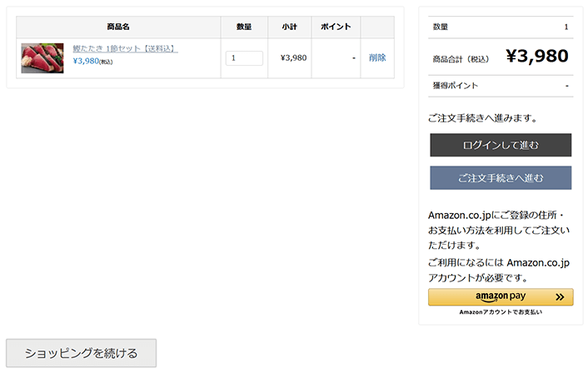
Task: Click the 獲得ポイント row in summary
Action: click(501, 86)
